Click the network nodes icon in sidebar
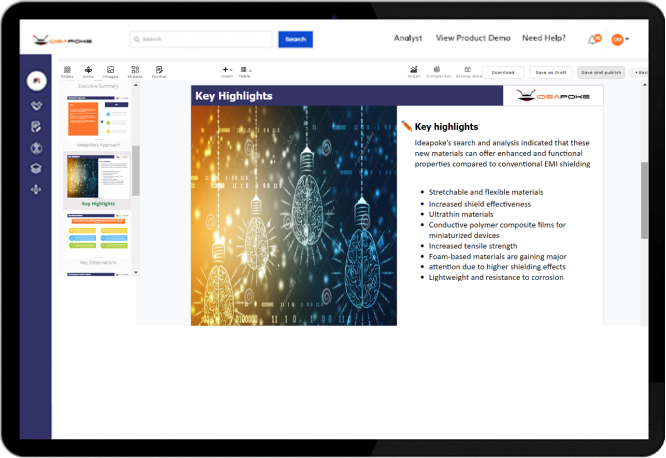 (36, 189)
